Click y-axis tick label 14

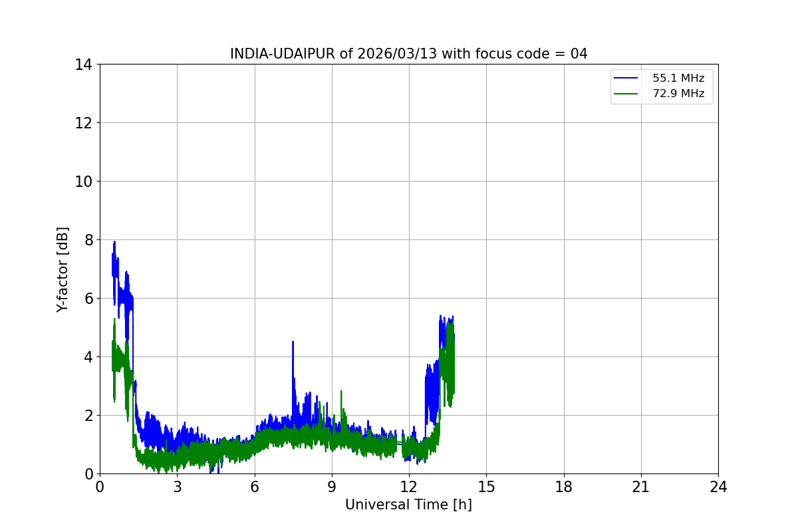83,65
